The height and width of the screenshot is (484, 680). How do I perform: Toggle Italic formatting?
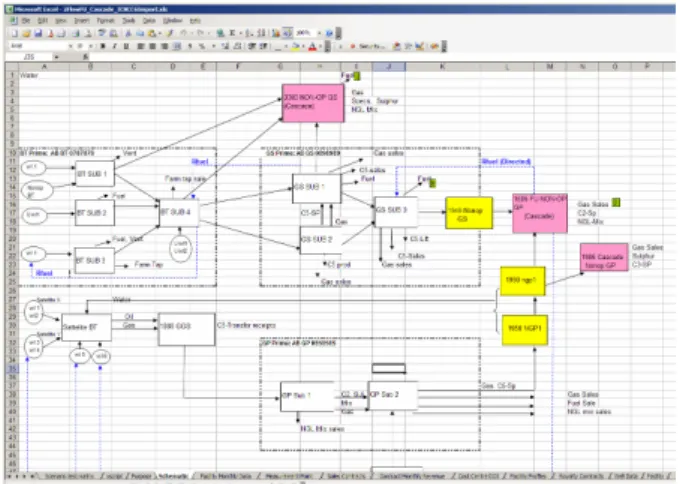point(114,46)
